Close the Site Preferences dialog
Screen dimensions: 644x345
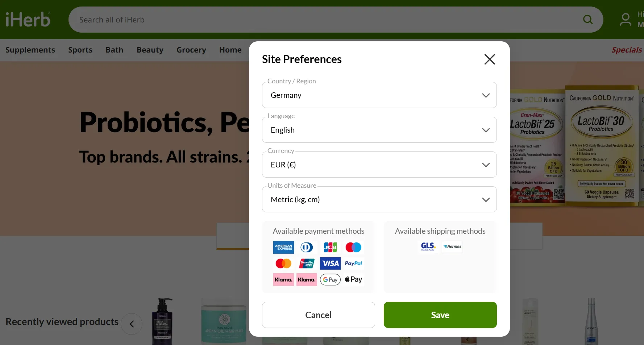pyautogui.click(x=490, y=59)
